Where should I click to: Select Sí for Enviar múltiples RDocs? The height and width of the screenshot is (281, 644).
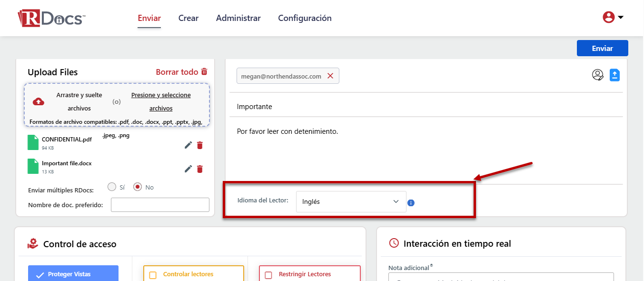point(112,187)
